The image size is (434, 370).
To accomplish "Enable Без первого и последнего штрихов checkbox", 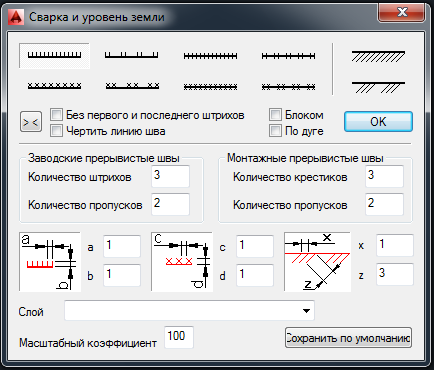I will (x=56, y=115).
